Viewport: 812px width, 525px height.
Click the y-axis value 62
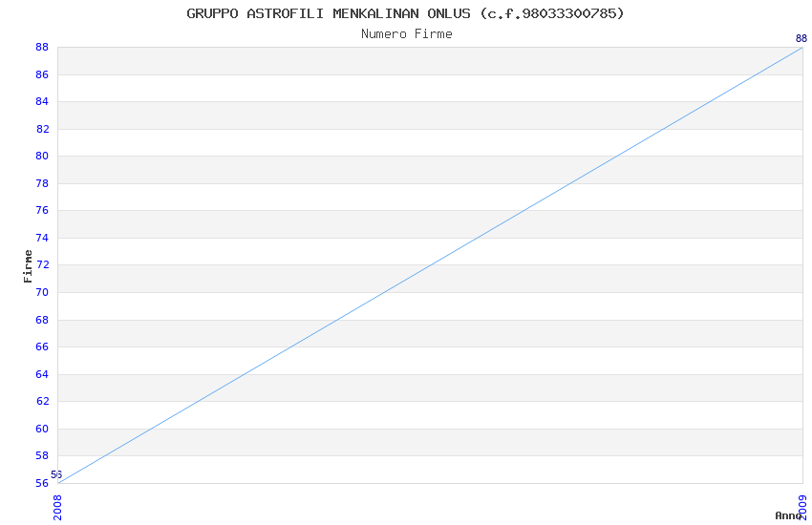[42, 401]
